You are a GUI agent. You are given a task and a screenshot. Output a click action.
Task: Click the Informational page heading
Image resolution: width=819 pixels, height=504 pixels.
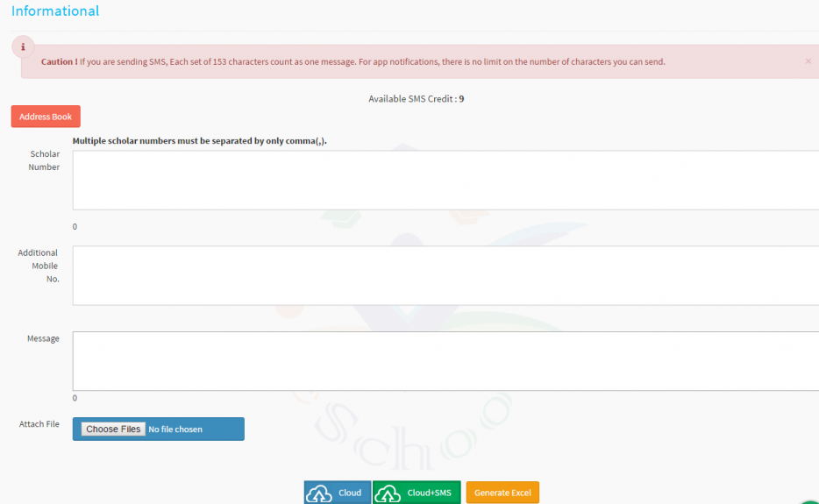[x=55, y=11]
